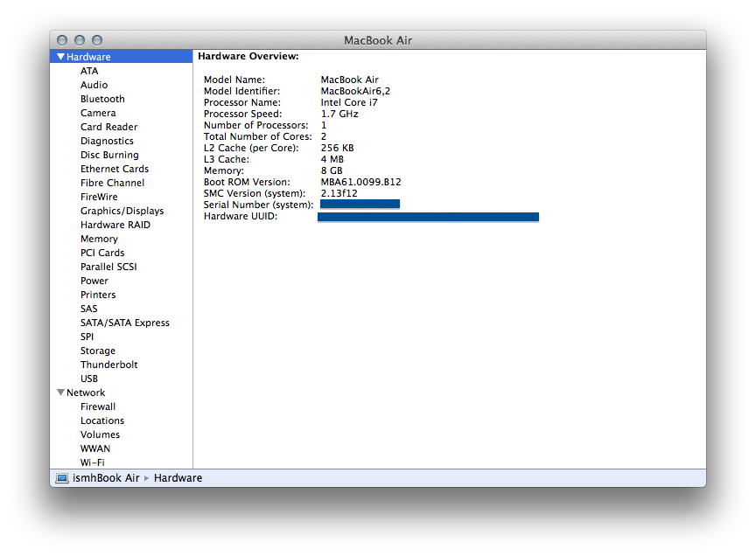The height and width of the screenshot is (556, 756).
Task: Open the Thunderbolt entry
Action: pyautogui.click(x=109, y=365)
